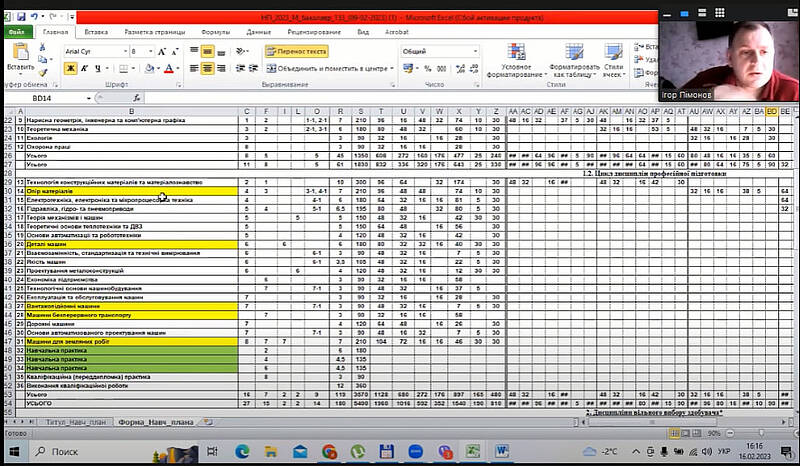This screenshot has width=800, height=466.
Task: Expand the Name Box dropdown arrow
Action: [89, 98]
